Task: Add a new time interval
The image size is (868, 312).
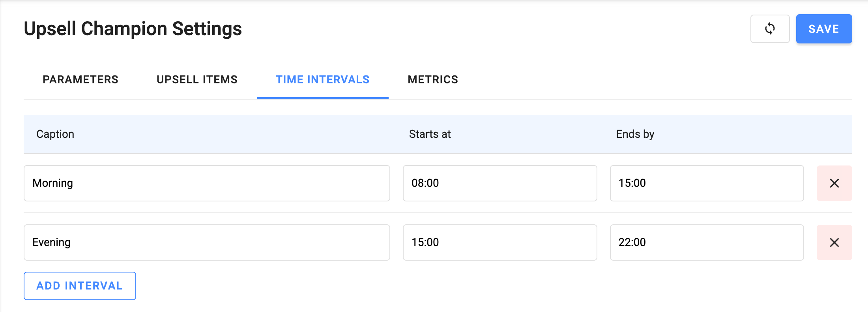Action: pos(80,286)
